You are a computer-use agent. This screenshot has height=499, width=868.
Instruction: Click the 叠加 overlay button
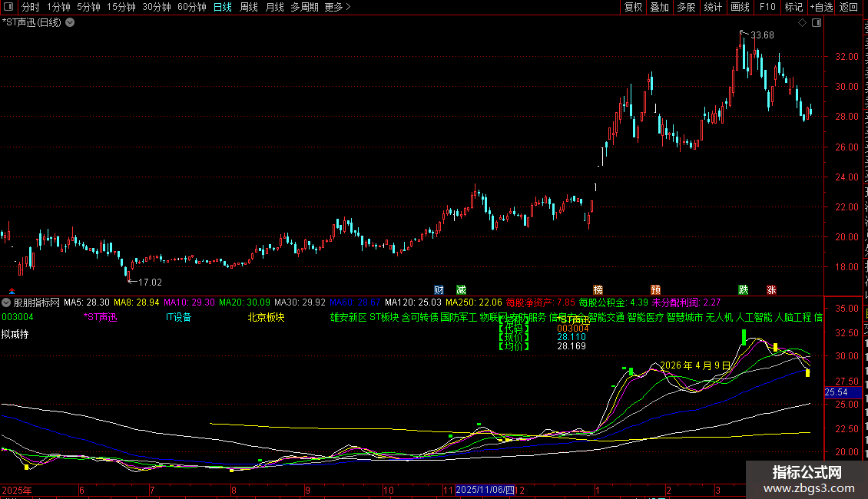[x=660, y=7]
